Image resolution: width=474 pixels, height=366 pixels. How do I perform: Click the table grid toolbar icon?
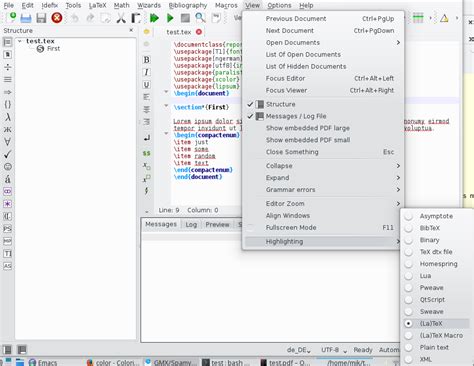pyautogui.click(x=418, y=18)
